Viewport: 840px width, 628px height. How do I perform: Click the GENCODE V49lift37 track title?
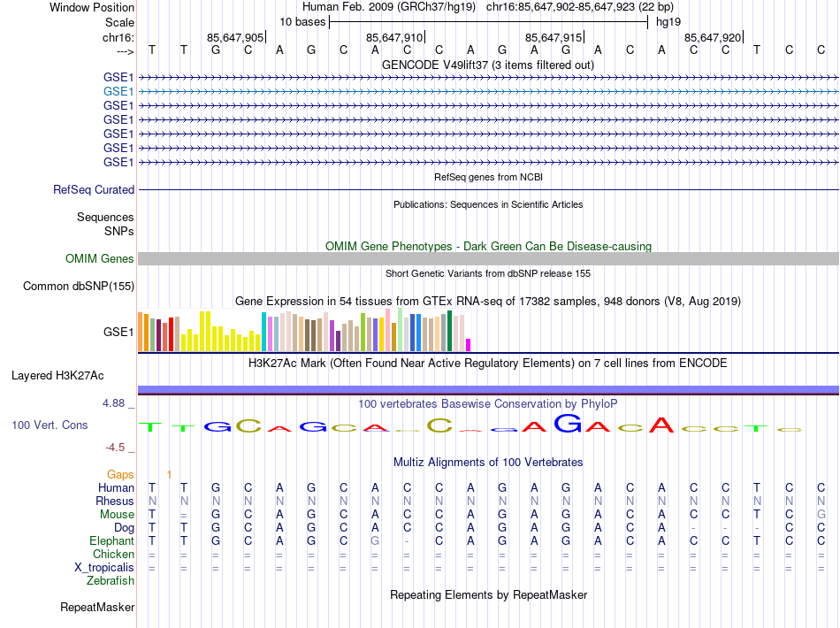tap(488, 65)
